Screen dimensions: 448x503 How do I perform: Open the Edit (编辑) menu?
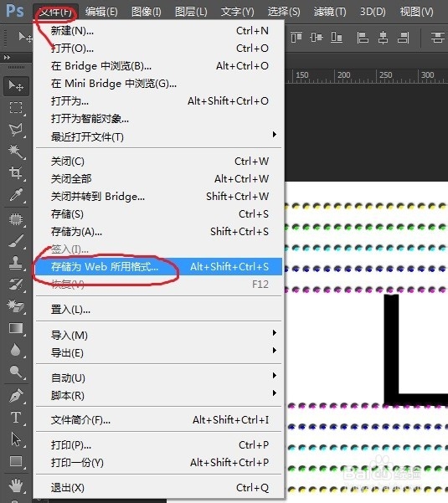(x=101, y=12)
